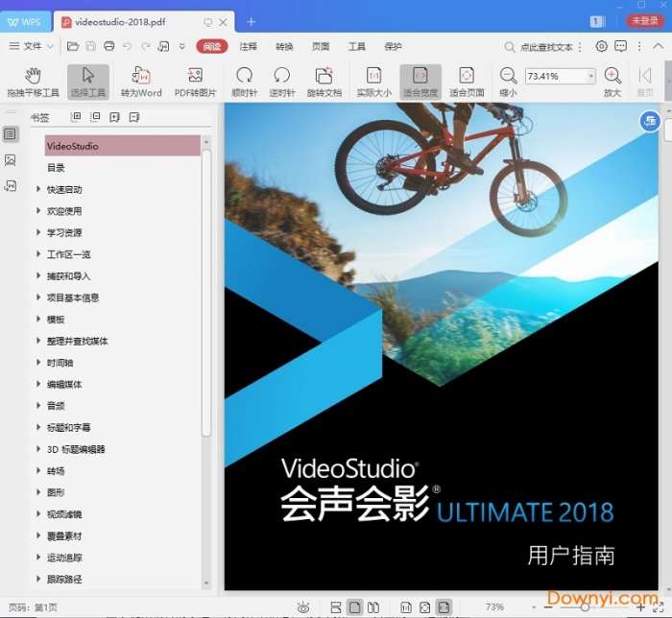Image resolution: width=672 pixels, height=618 pixels.
Task: Select the VideoStudio bookmark
Action: pos(123,146)
